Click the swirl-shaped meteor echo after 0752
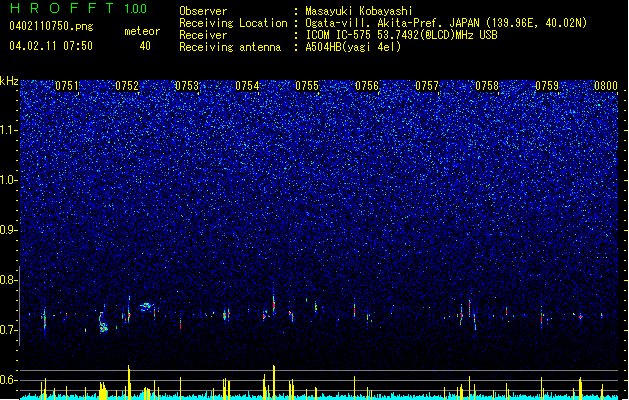This screenshot has height=400, width=629. click(x=145, y=307)
